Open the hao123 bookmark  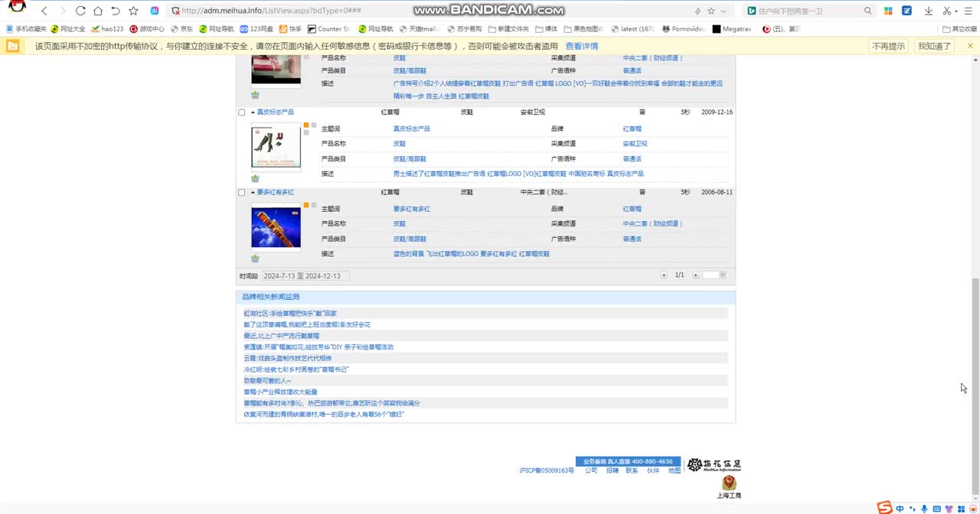click(107, 29)
